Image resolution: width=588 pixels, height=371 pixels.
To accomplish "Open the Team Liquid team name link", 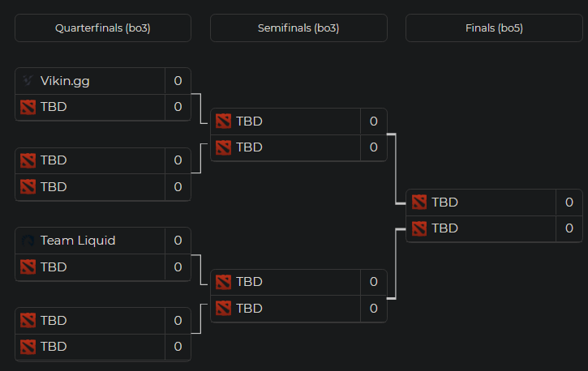I will coord(78,241).
